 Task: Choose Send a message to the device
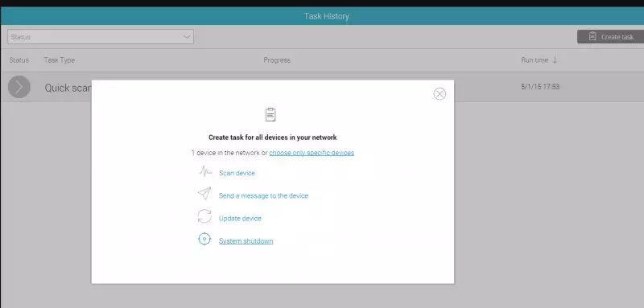[x=263, y=195]
